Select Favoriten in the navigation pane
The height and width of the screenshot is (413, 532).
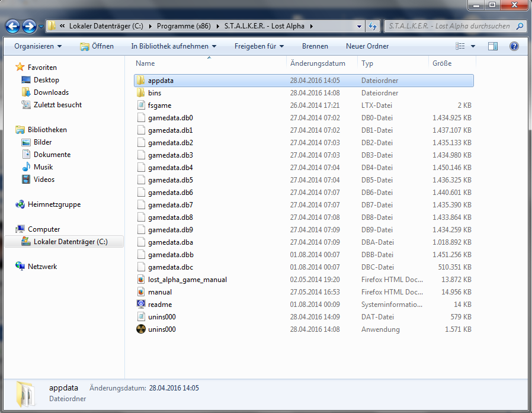[42, 68]
